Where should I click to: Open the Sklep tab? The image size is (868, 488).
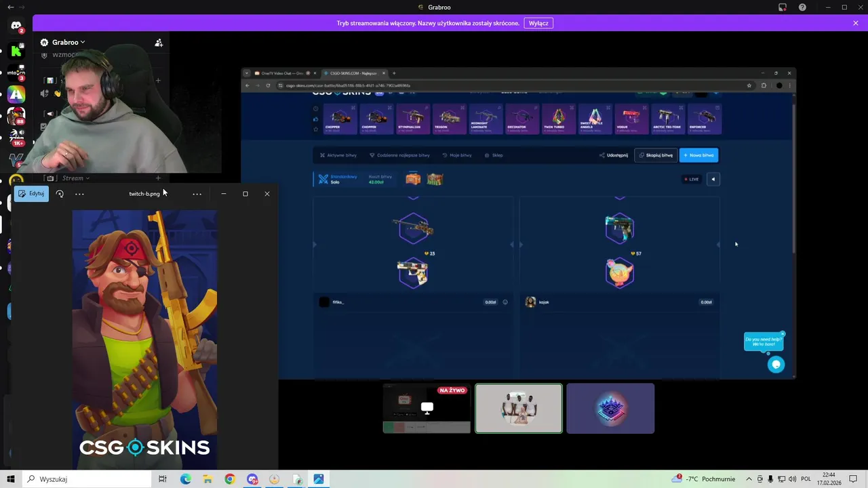point(494,155)
